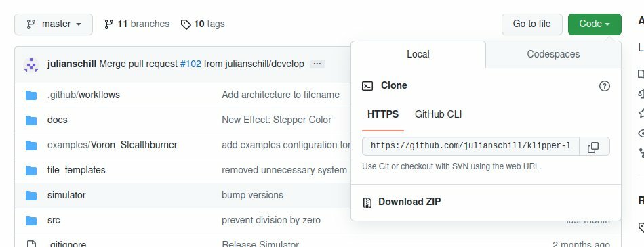
Task: Click the Go to file button
Action: coord(532,24)
